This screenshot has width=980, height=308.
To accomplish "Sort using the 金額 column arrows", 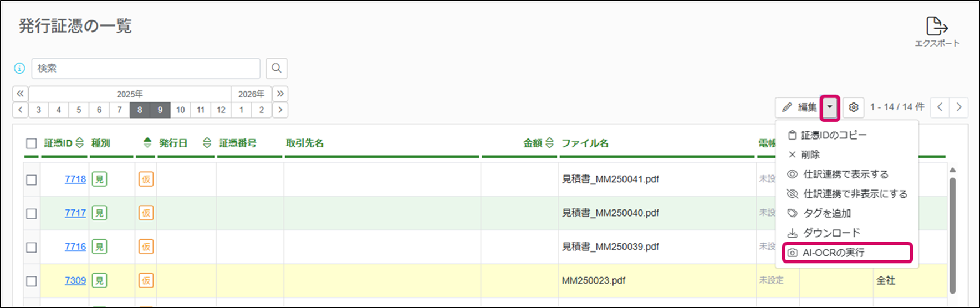I will pyautogui.click(x=549, y=143).
